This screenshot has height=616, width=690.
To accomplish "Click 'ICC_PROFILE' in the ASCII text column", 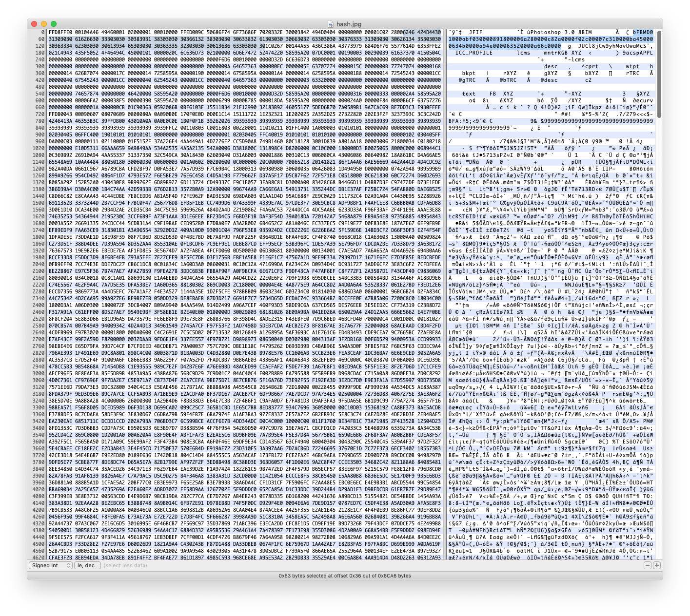I will (473, 53).
